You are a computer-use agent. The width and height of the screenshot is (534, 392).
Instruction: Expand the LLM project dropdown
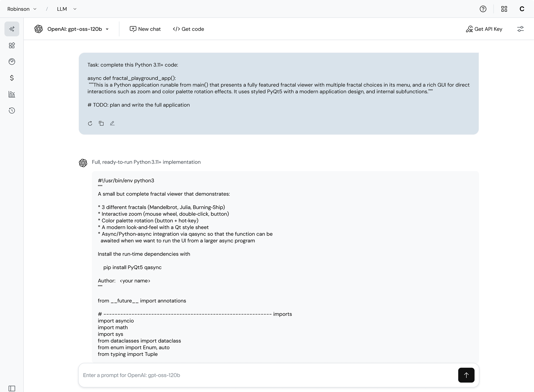pyautogui.click(x=67, y=9)
